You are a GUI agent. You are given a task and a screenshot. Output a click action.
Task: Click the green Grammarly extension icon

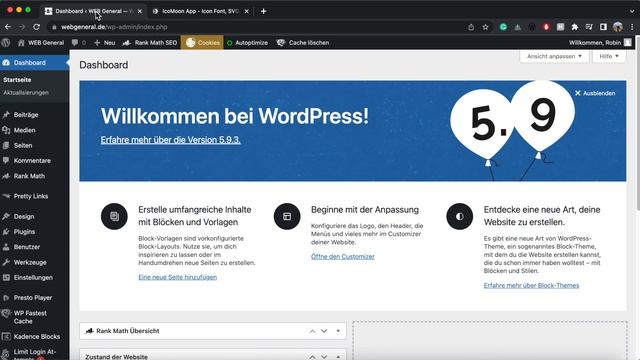point(503,27)
